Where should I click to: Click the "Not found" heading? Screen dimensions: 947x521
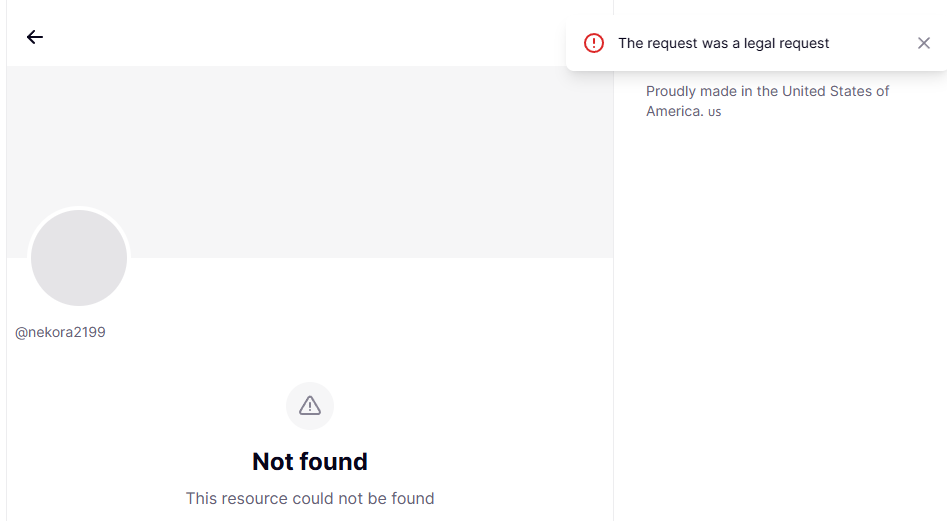tap(310, 462)
